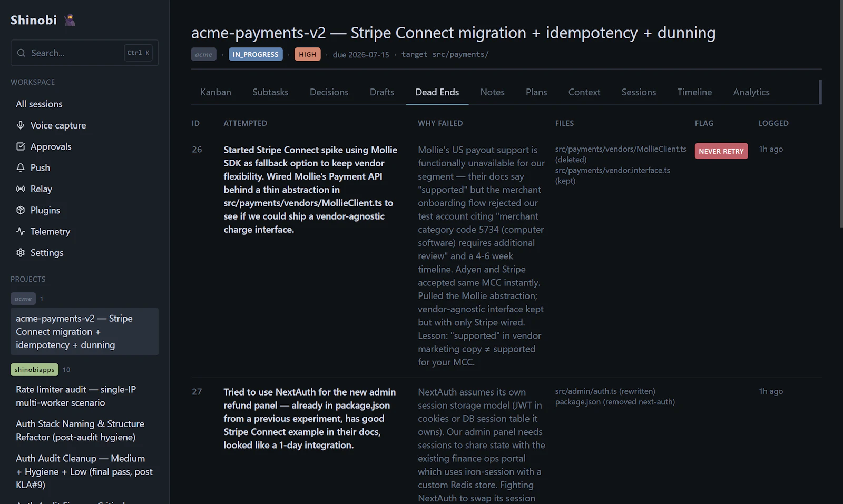Click the NEVER RETRY flag badge
The image size is (843, 504).
(721, 151)
